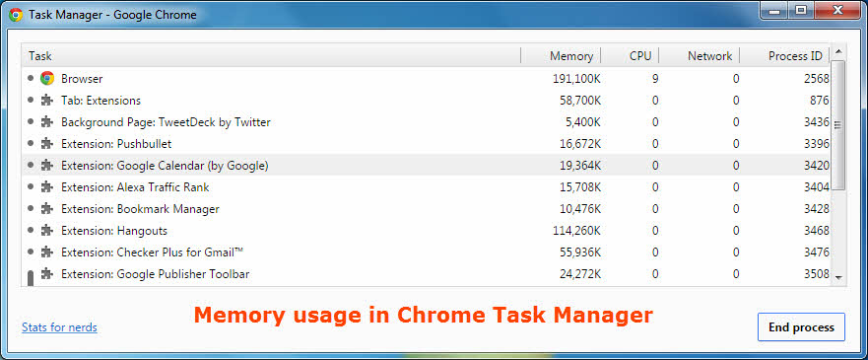This screenshot has height=360, width=868.
Task: Click process ID 3476
Action: (817, 252)
